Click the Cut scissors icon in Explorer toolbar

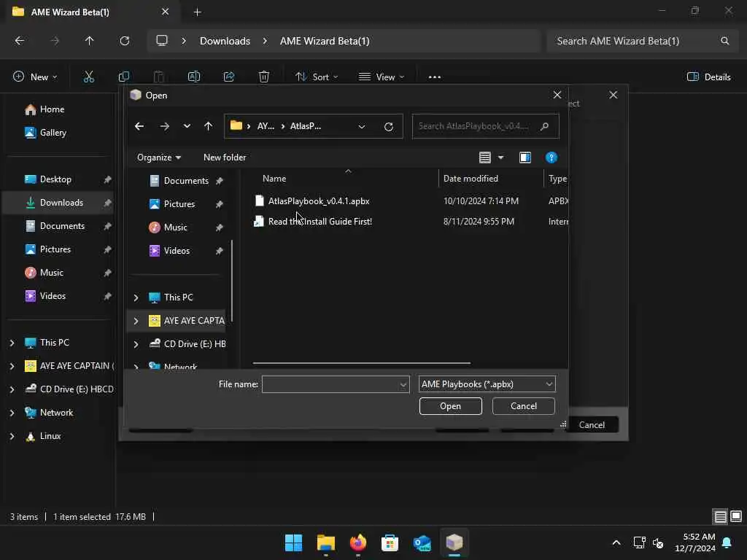point(88,77)
